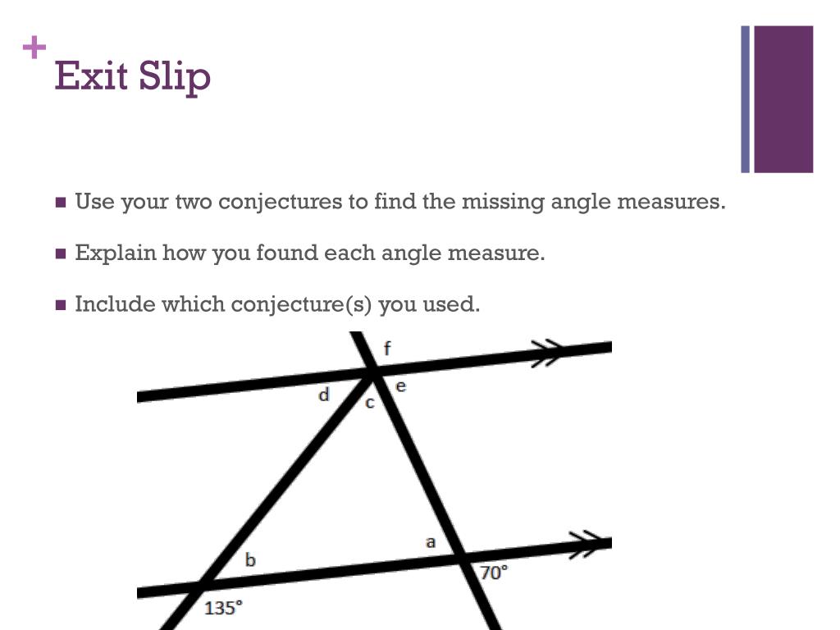Viewport: 840px width, 630px height.
Task: Click the angle label f
Action: tap(387, 349)
